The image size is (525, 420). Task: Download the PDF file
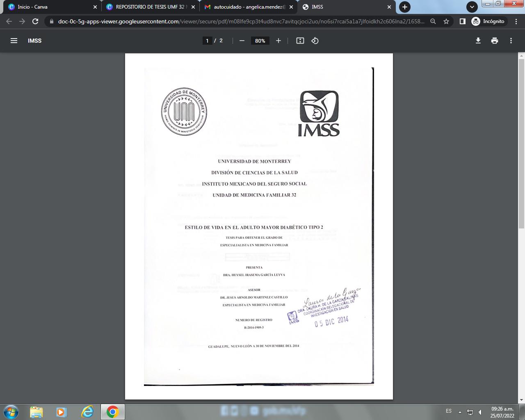click(478, 41)
